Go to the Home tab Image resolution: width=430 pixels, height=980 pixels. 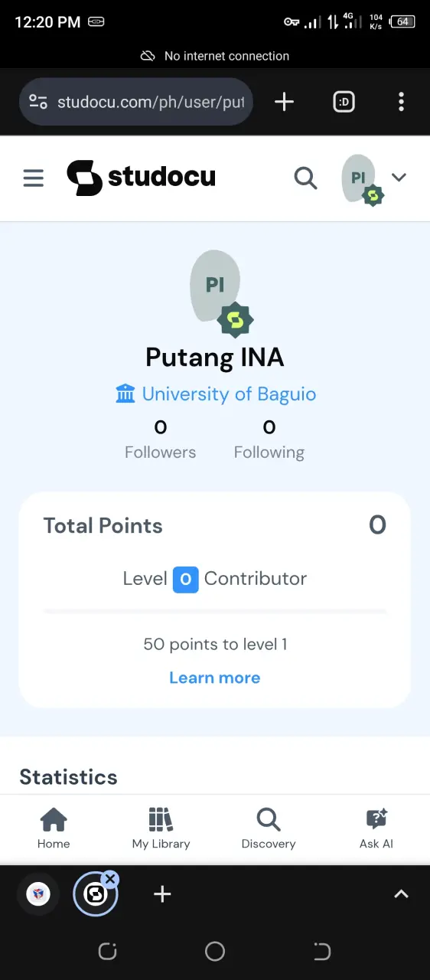click(54, 829)
